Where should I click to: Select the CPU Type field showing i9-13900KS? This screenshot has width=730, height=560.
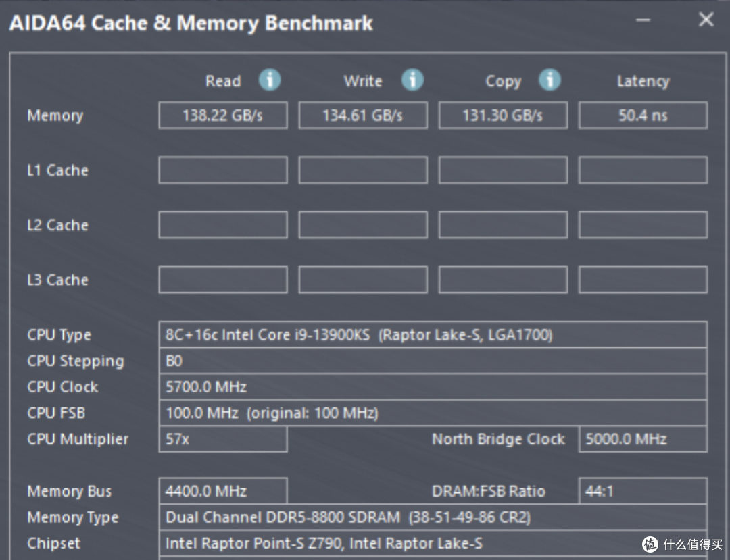click(x=433, y=334)
